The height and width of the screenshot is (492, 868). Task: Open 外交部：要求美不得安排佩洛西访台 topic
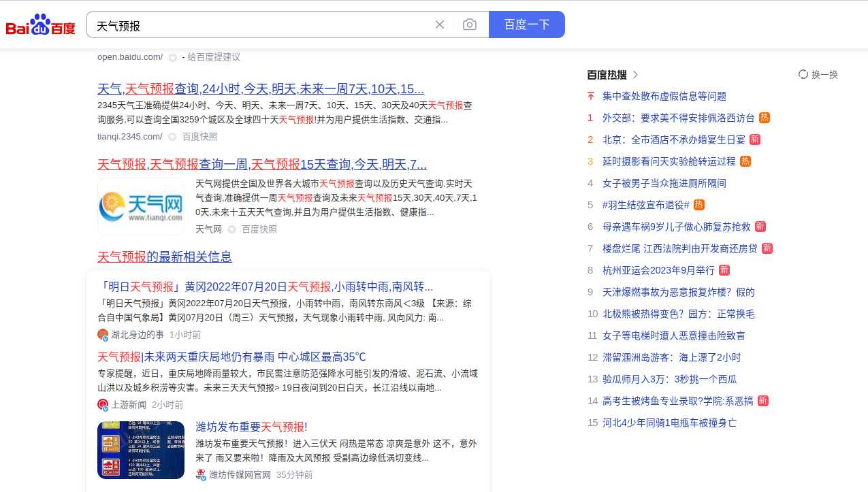click(x=679, y=118)
